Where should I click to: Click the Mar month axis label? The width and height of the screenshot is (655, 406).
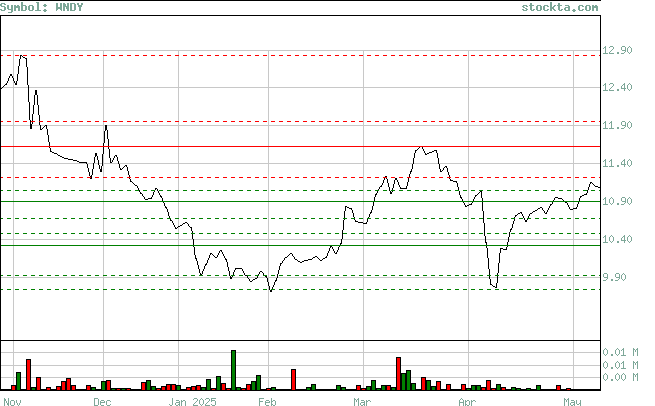pos(362,401)
